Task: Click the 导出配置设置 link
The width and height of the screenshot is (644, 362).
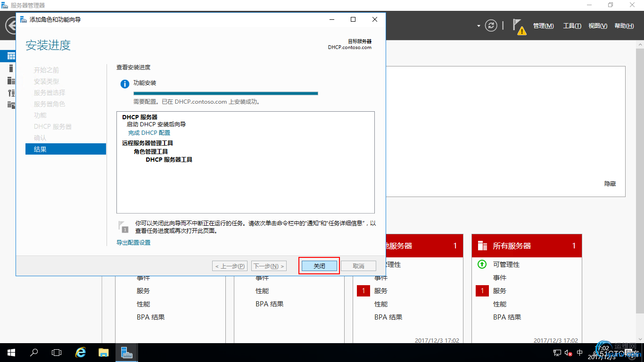Action: [x=133, y=242]
